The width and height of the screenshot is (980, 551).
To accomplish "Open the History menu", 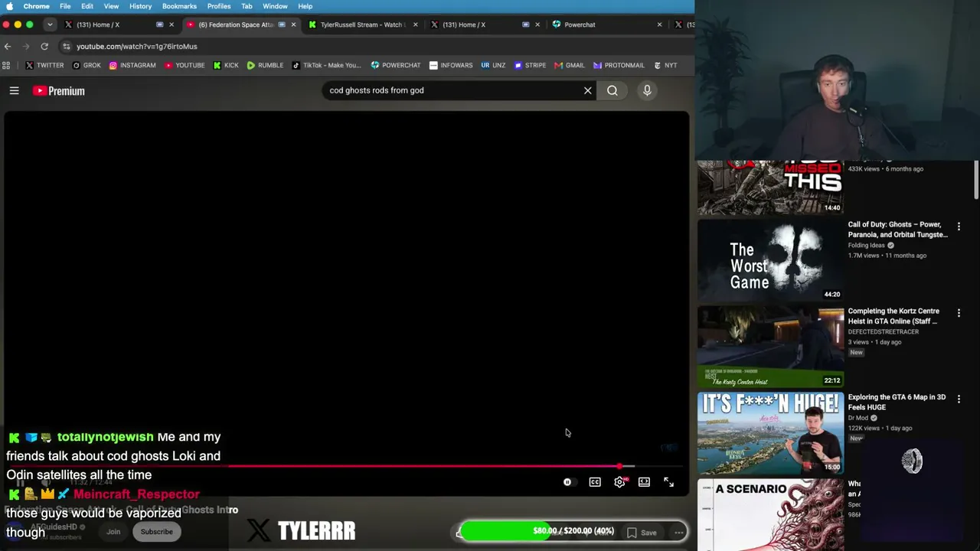I will coord(140,6).
